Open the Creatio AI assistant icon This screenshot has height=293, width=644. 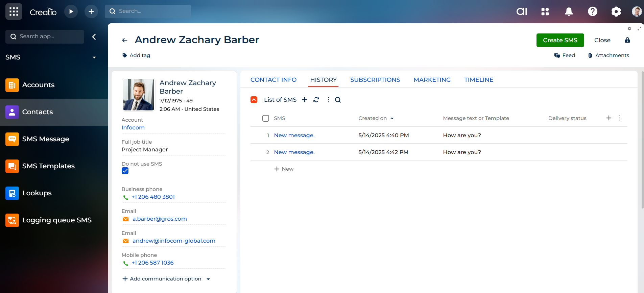522,11
